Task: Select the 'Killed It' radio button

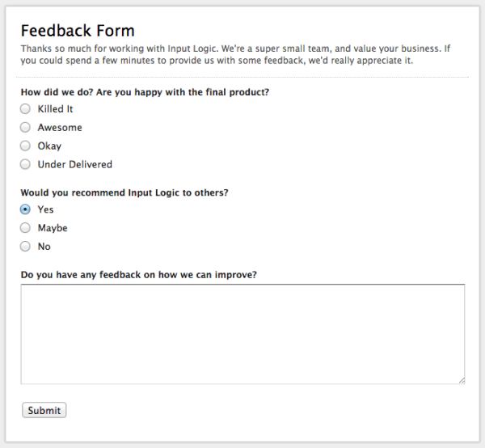Action: 25,109
